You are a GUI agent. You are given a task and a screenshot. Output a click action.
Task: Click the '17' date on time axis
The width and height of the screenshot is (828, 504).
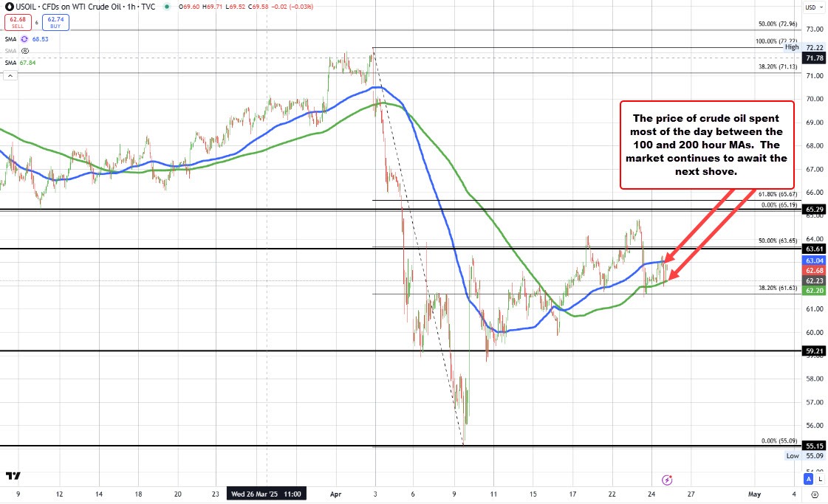click(572, 494)
